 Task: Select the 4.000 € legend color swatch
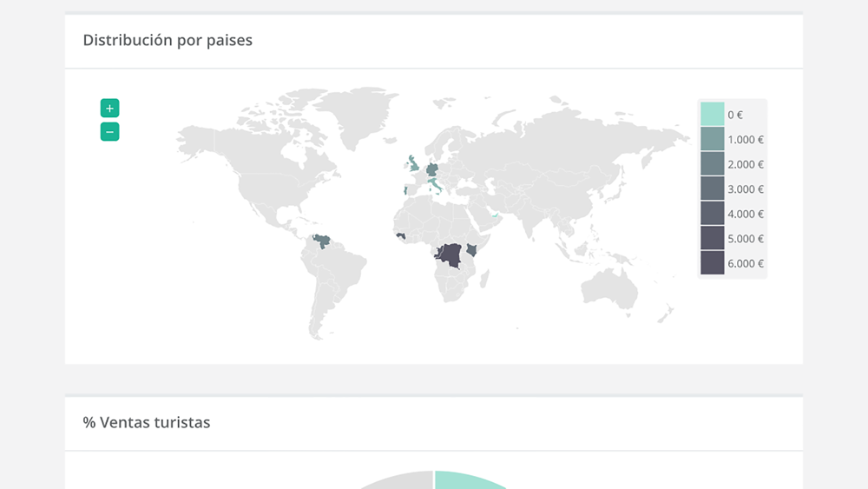coord(712,213)
